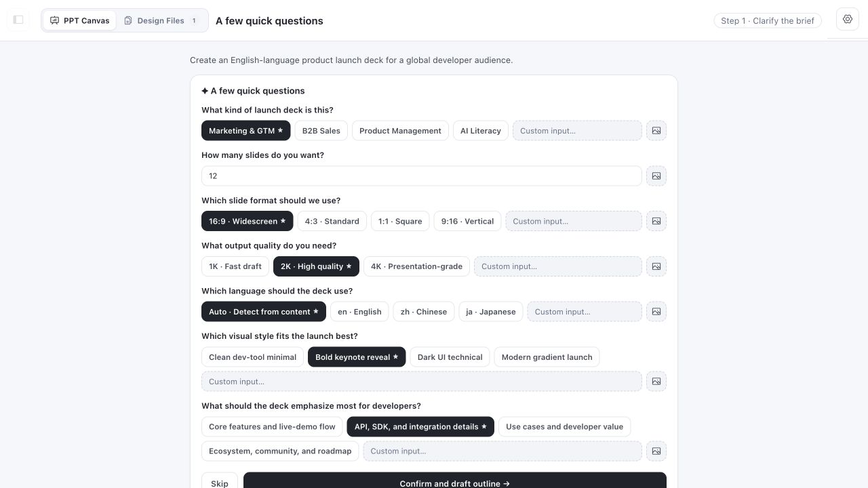
Task: Attach image for slide format question
Action: 656,221
